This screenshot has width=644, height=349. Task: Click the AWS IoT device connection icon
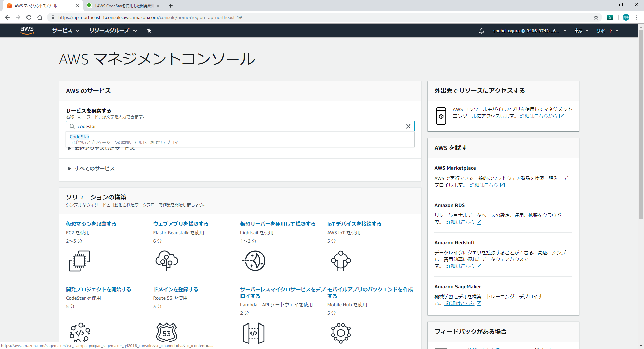pyautogui.click(x=341, y=261)
